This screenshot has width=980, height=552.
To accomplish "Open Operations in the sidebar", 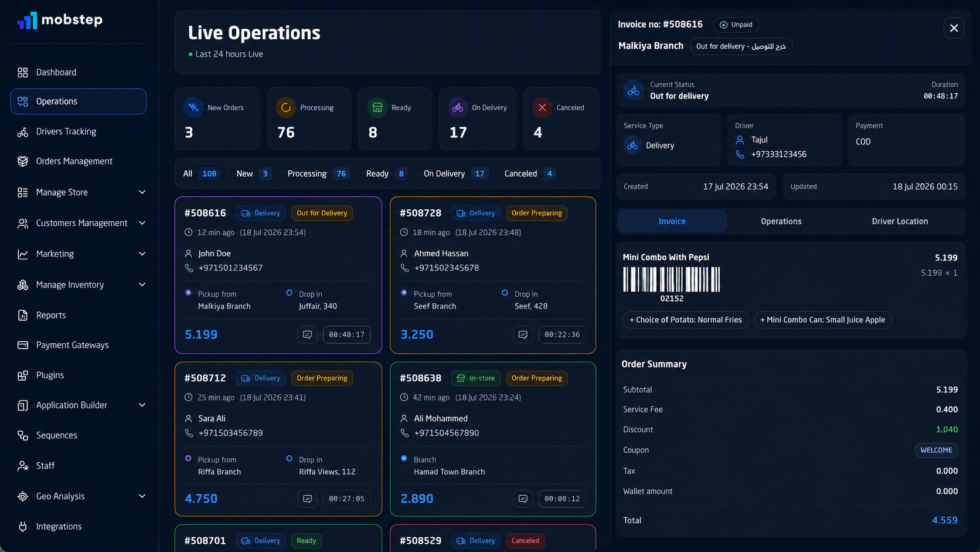I will (79, 101).
